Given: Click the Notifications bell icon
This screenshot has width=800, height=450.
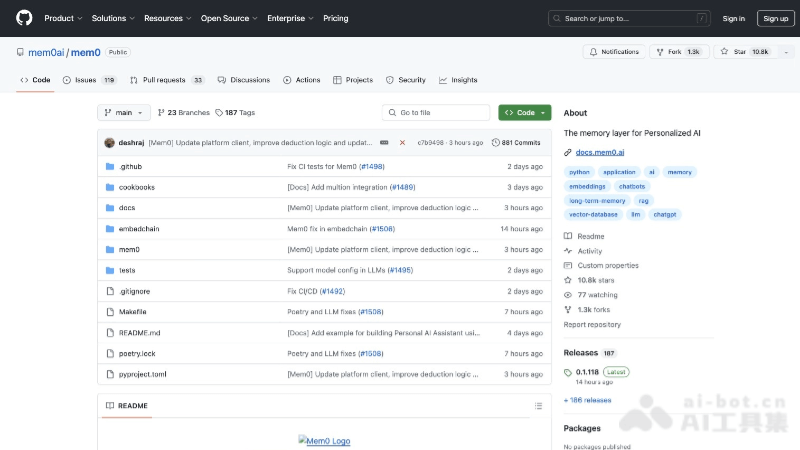Looking at the screenshot, I should coord(593,52).
